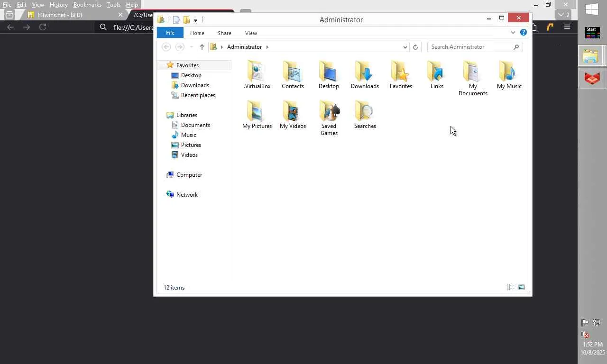Select the Links folder icon
Image resolution: width=607 pixels, height=364 pixels.
coord(437,75)
